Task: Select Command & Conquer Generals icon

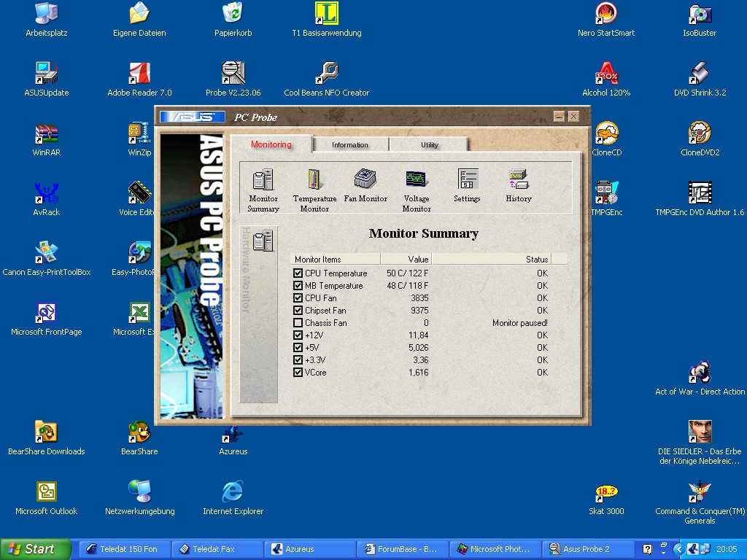Action: tap(700, 502)
